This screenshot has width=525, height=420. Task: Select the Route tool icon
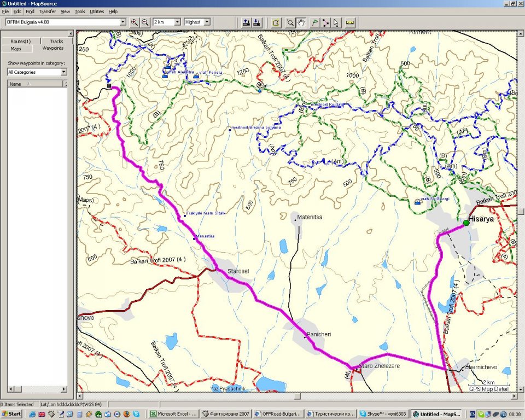click(x=325, y=22)
